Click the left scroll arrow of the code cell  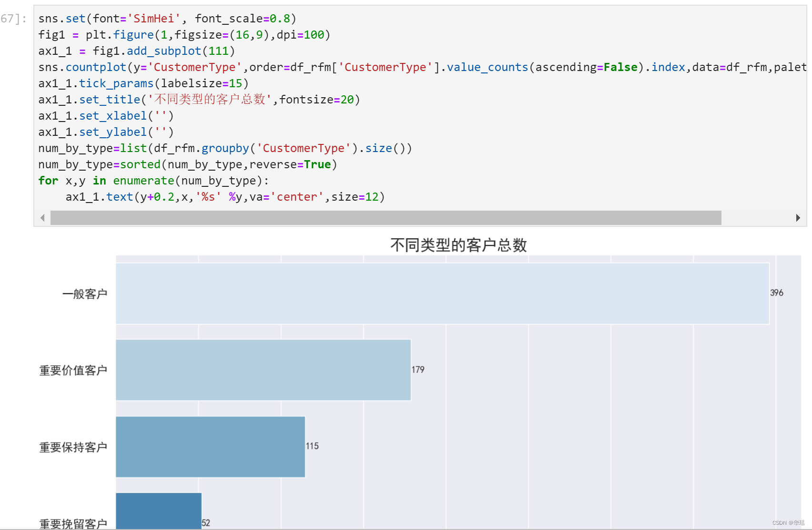(x=43, y=218)
